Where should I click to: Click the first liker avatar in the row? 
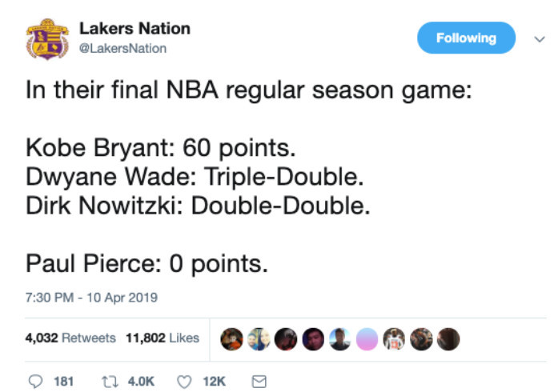232,338
